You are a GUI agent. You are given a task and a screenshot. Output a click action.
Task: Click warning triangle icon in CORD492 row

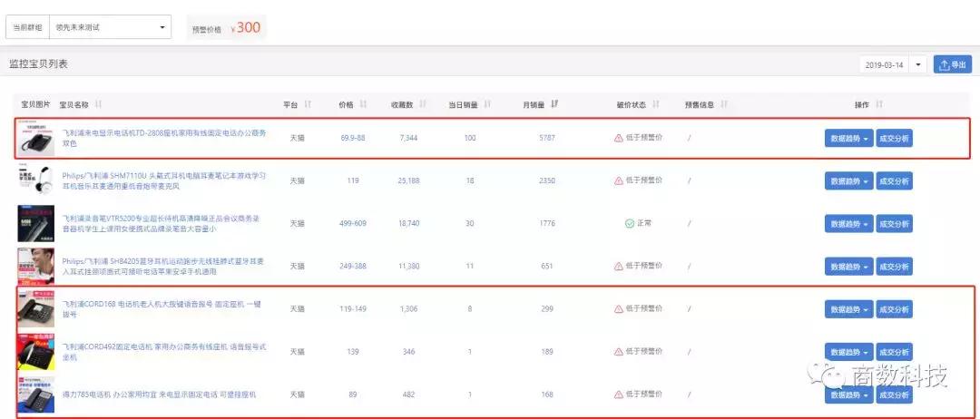[x=619, y=352]
